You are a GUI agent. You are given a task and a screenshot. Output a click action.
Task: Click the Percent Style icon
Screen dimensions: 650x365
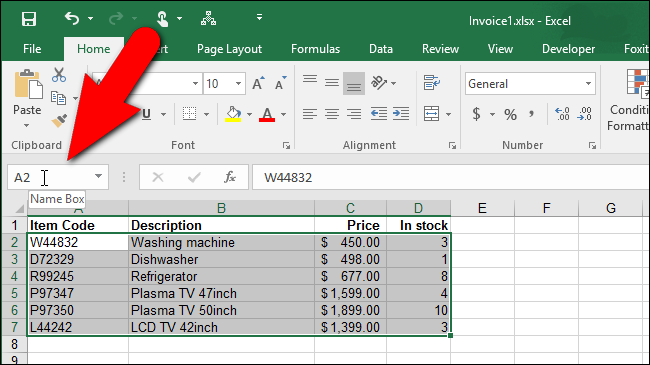click(x=510, y=114)
